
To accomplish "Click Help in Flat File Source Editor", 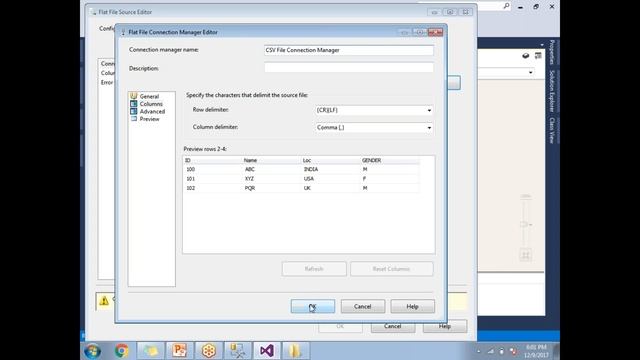I will click(x=444, y=326).
